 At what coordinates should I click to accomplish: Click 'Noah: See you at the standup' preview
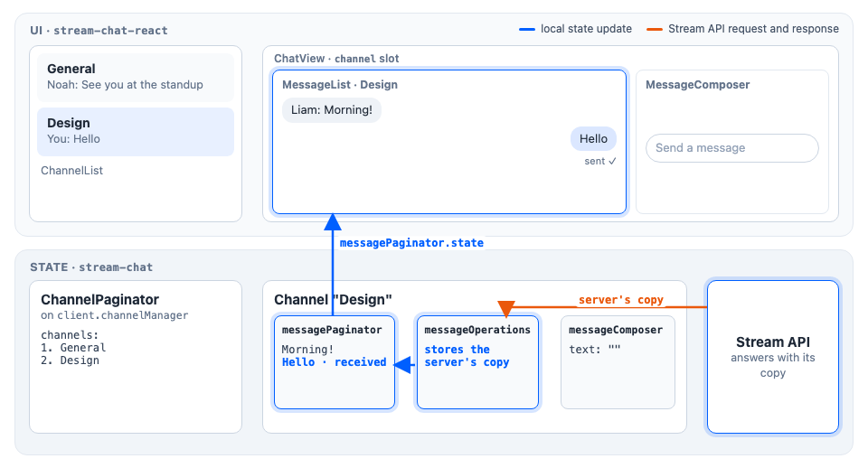125,85
